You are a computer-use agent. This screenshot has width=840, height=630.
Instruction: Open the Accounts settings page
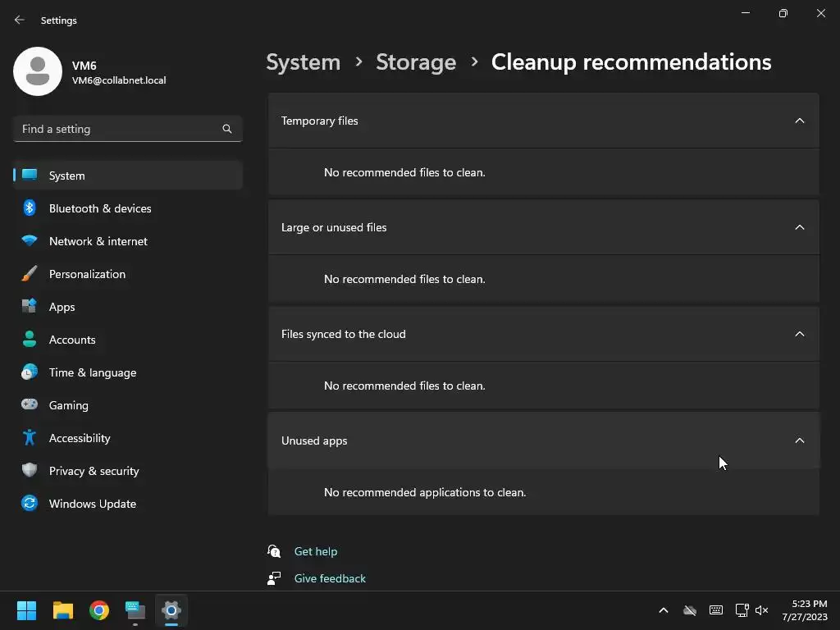coord(72,340)
